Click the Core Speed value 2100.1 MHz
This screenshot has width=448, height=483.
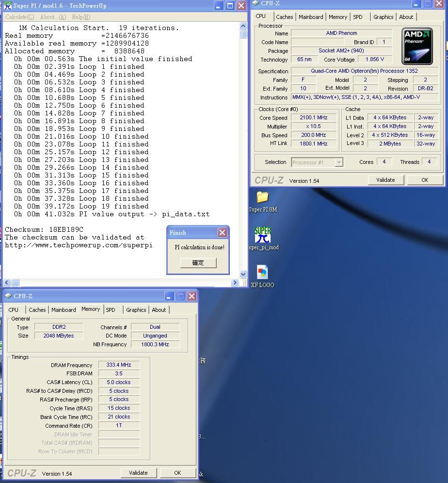(313, 117)
